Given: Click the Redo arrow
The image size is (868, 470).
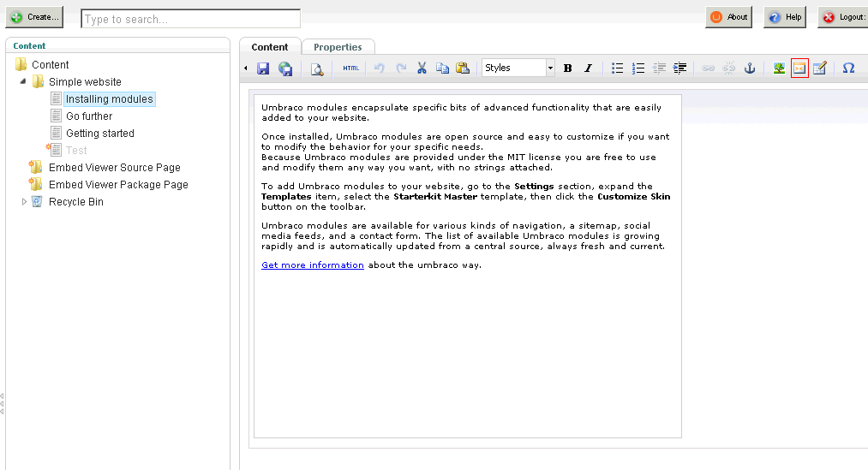Looking at the screenshot, I should pyautogui.click(x=401, y=68).
